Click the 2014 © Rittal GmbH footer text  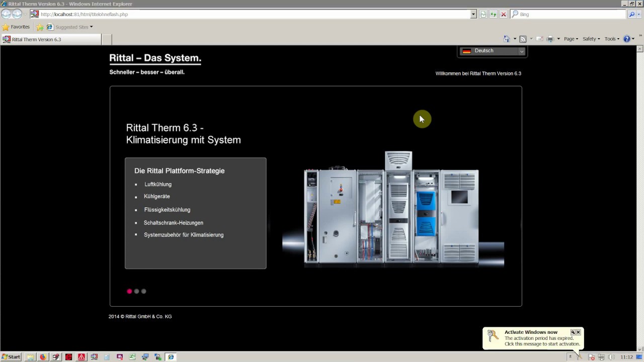[140, 317]
